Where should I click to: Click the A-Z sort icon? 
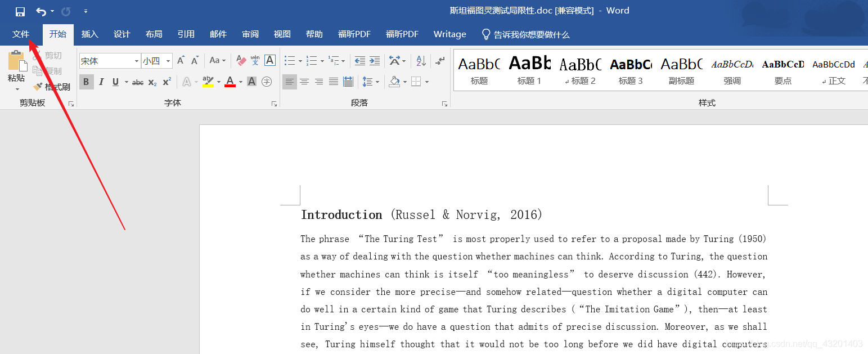(421, 61)
